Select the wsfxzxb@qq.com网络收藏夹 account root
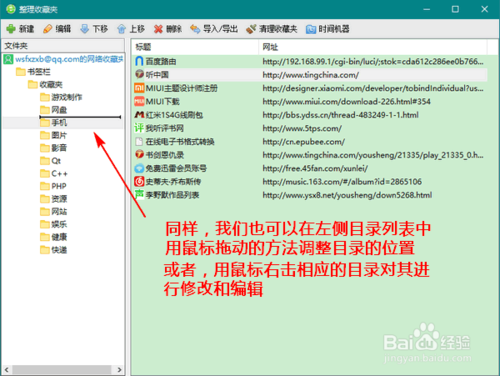500x376 pixels. pyautogui.click(x=63, y=59)
